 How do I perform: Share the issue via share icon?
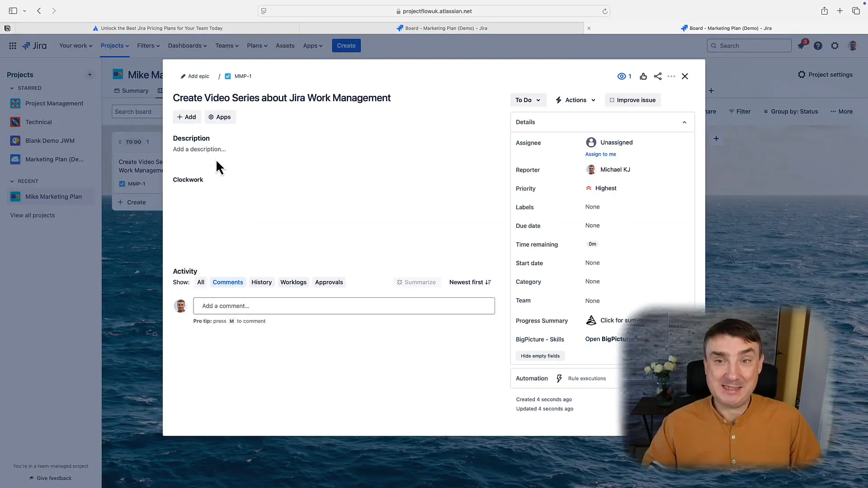tap(658, 76)
